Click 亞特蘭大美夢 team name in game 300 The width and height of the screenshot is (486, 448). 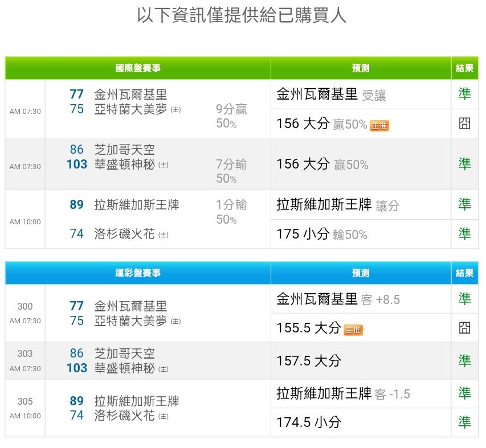coord(131,320)
